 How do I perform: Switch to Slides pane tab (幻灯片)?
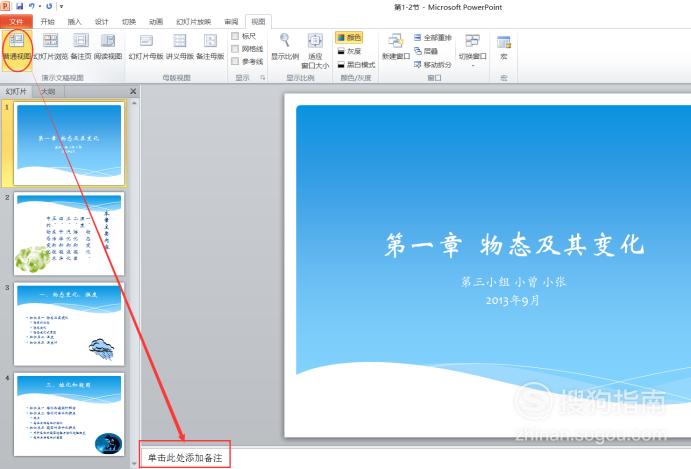[x=16, y=91]
